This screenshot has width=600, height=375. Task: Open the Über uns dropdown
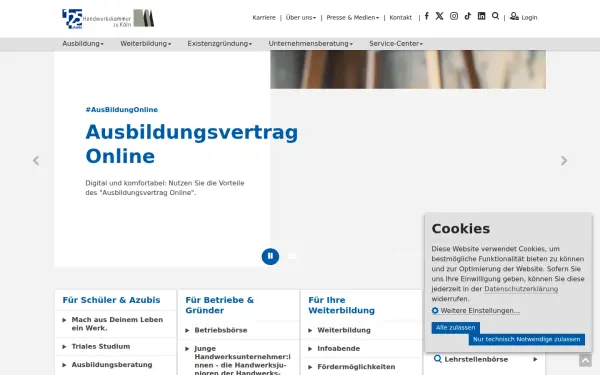pyautogui.click(x=301, y=18)
